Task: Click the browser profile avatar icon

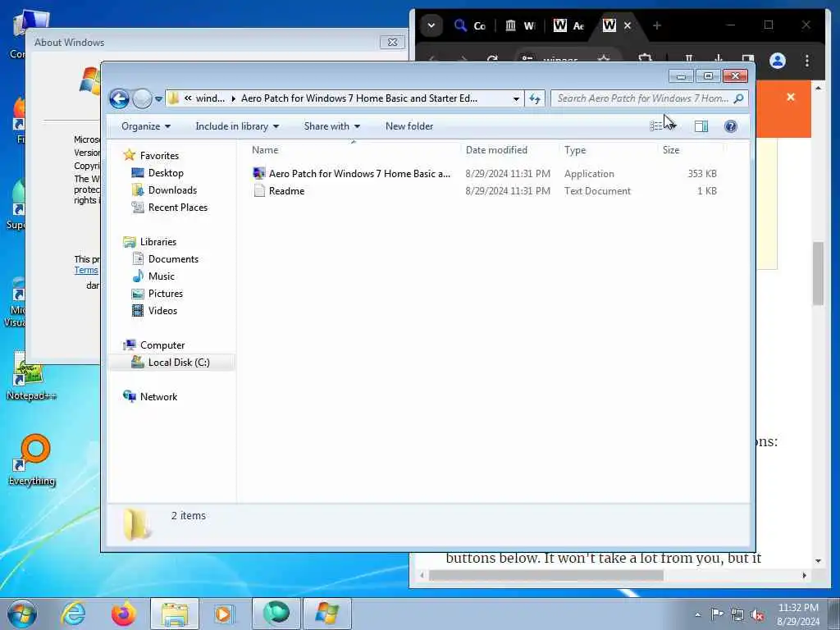Action: (778, 61)
